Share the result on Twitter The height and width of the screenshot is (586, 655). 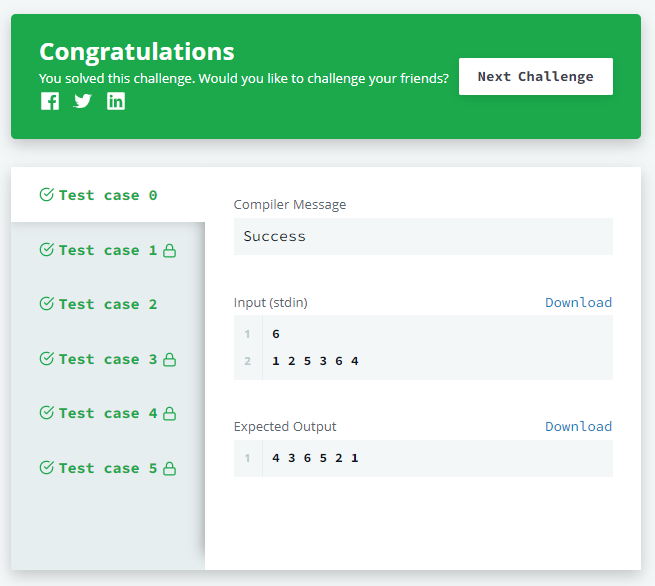click(x=82, y=101)
